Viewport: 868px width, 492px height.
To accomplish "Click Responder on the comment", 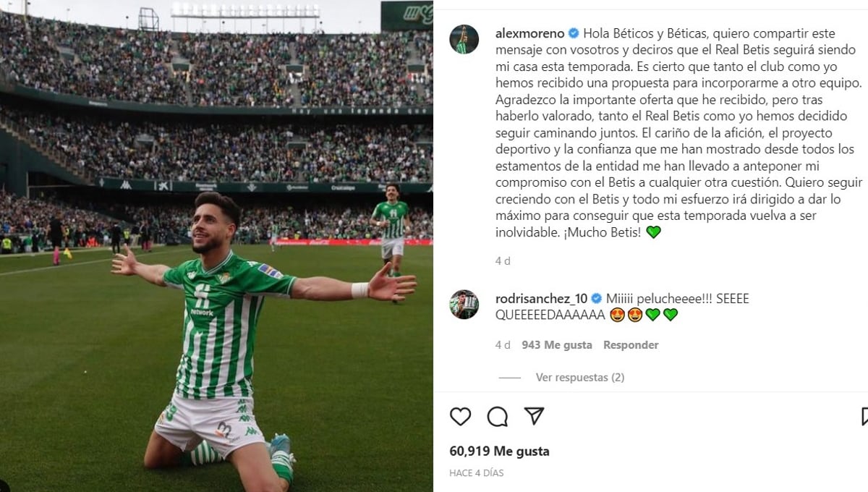I will tap(631, 345).
